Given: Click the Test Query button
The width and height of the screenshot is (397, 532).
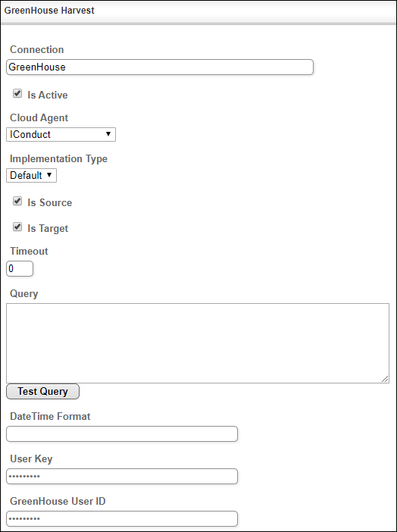Looking at the screenshot, I should click(42, 391).
